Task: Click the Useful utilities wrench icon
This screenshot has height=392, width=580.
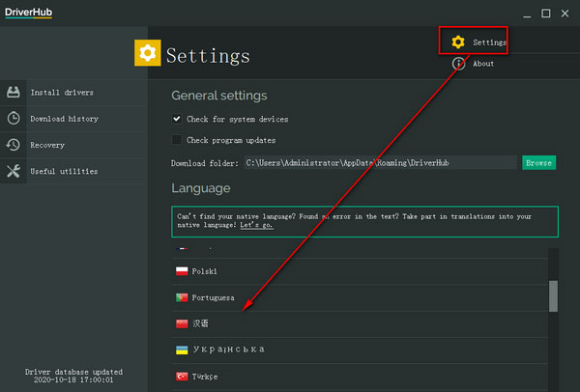Action: click(14, 172)
